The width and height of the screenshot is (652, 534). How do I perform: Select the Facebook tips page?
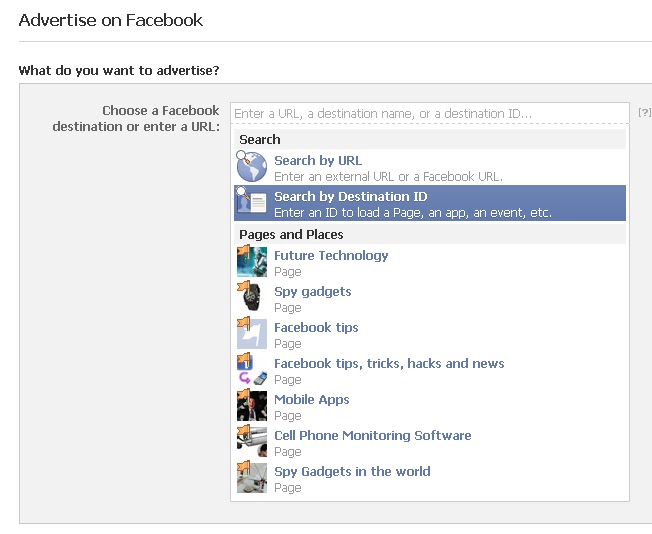pos(430,334)
